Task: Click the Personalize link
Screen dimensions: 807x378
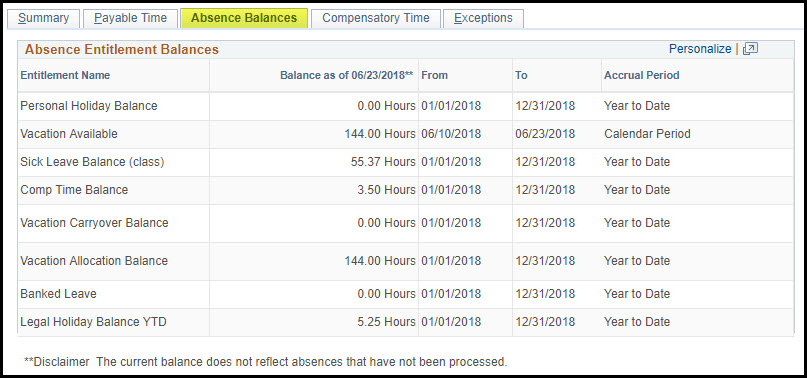Action: (700, 49)
